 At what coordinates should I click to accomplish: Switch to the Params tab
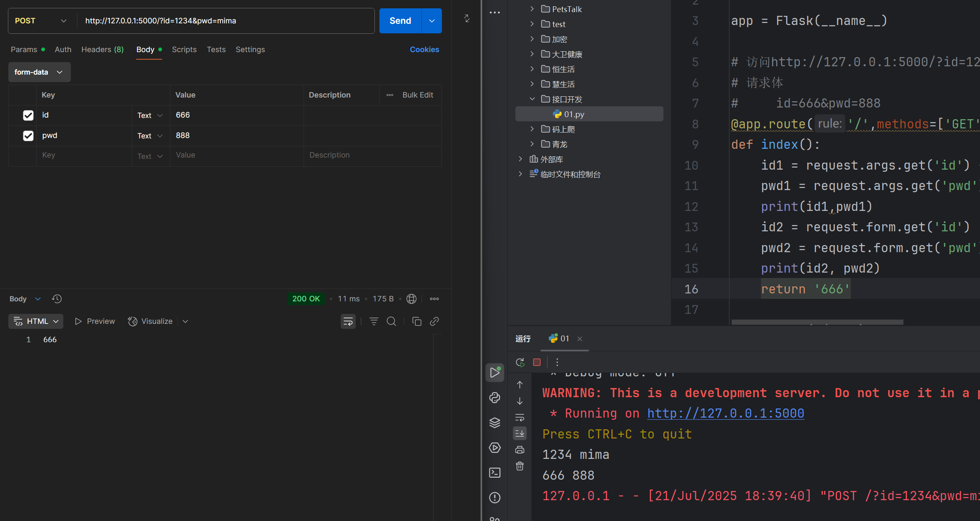point(28,50)
